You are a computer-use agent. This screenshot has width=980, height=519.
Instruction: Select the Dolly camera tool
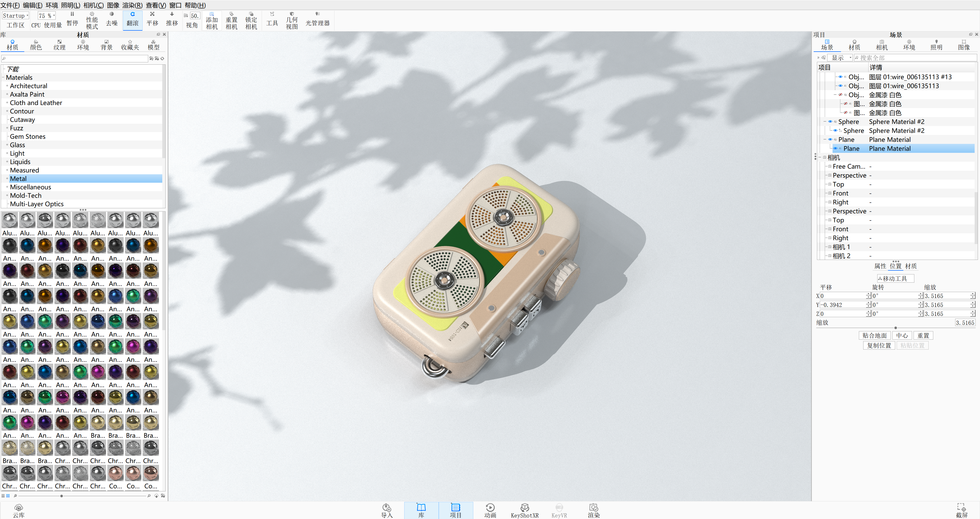[171, 19]
